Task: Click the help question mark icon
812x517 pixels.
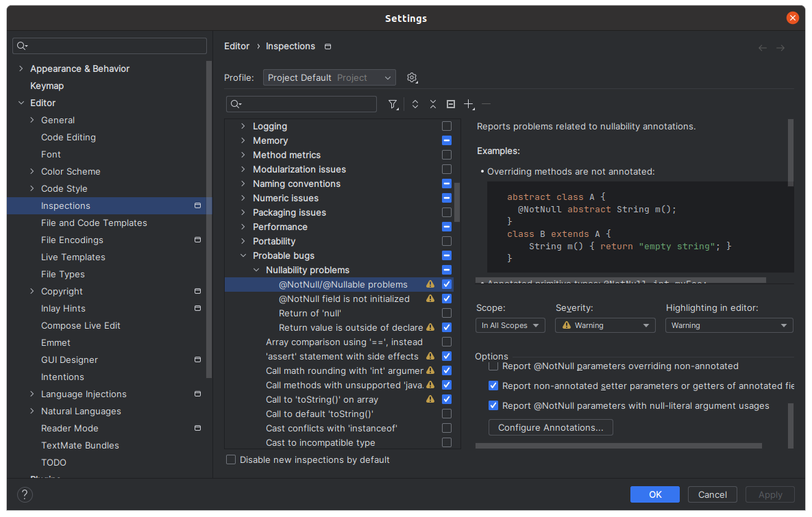Action: (25, 494)
